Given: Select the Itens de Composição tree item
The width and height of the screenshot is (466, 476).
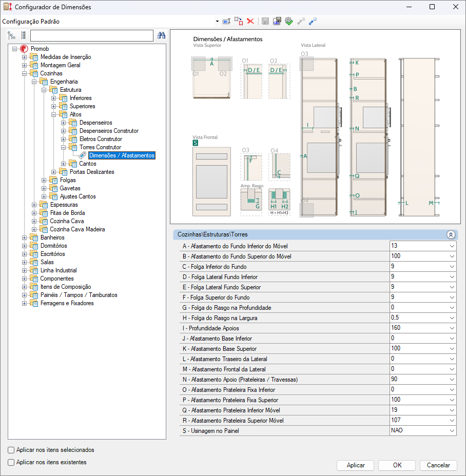Looking at the screenshot, I should (x=66, y=287).
